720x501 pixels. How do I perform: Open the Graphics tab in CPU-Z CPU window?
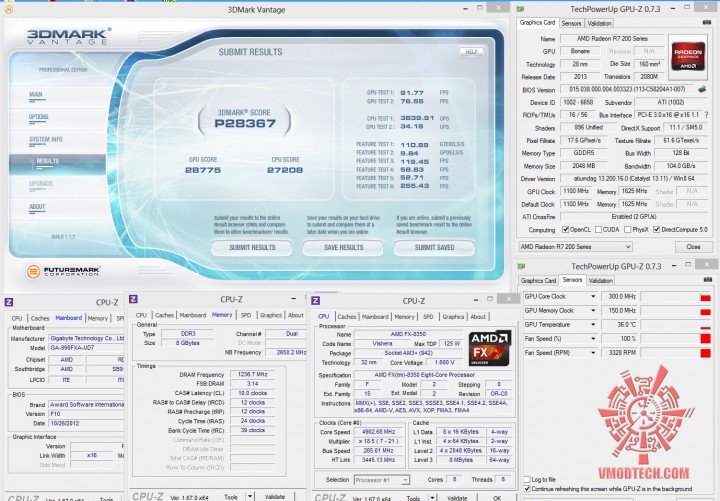click(x=453, y=316)
